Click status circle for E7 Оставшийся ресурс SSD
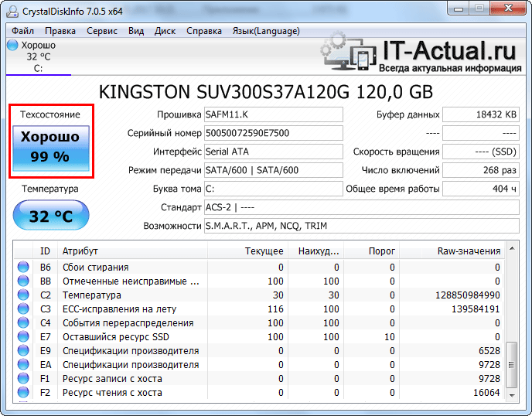Viewport: 532px width, 416px height. pyautogui.click(x=23, y=336)
